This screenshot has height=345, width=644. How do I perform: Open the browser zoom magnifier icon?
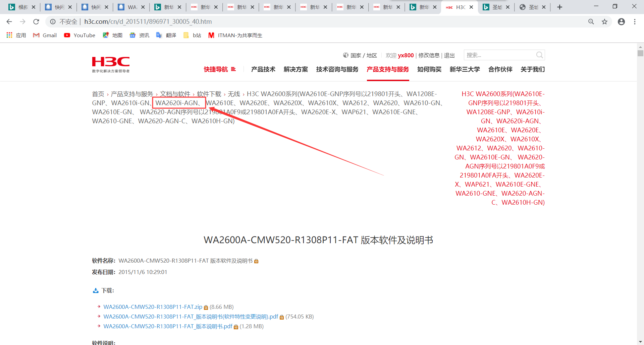591,22
